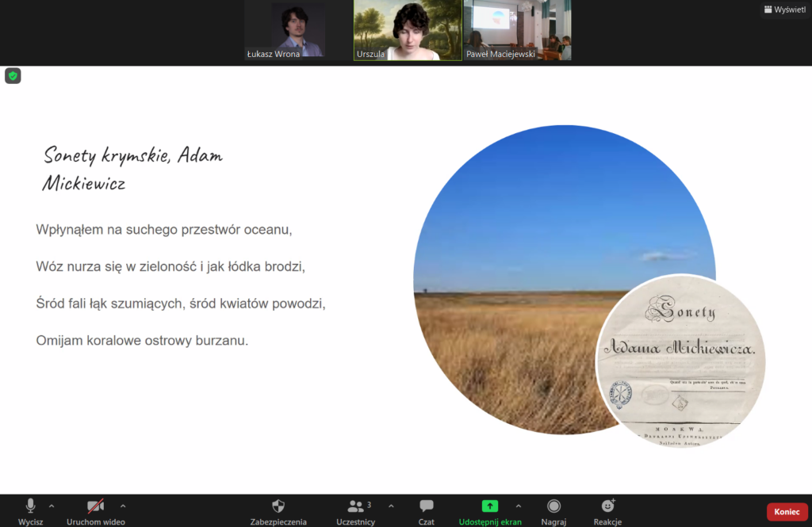The height and width of the screenshot is (527, 812).
Task: Select Łukasz Wrona video thumbnail
Action: tap(298, 30)
